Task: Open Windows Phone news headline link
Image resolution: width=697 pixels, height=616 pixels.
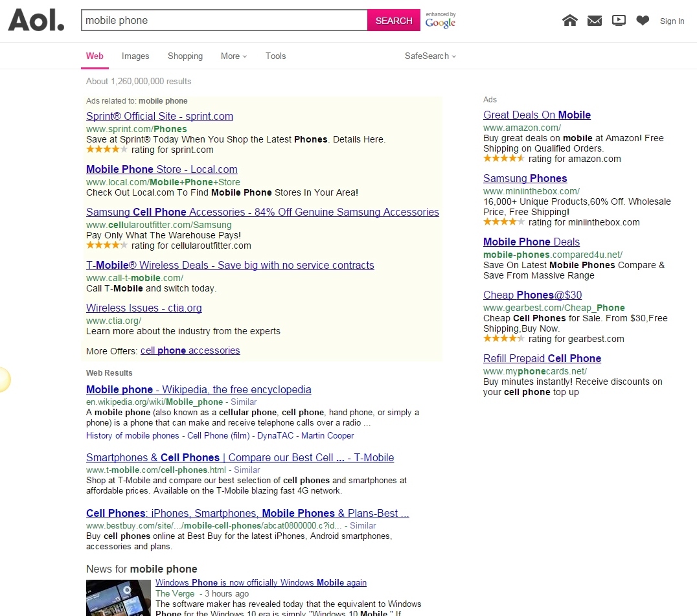Action: point(261,583)
